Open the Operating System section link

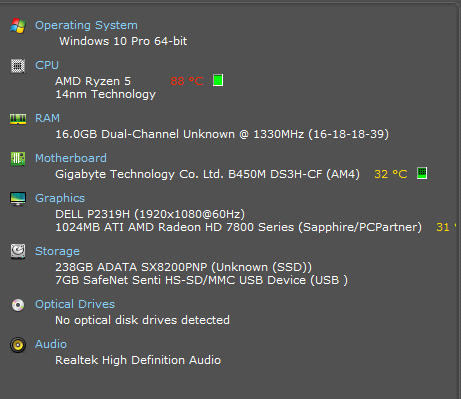click(86, 25)
